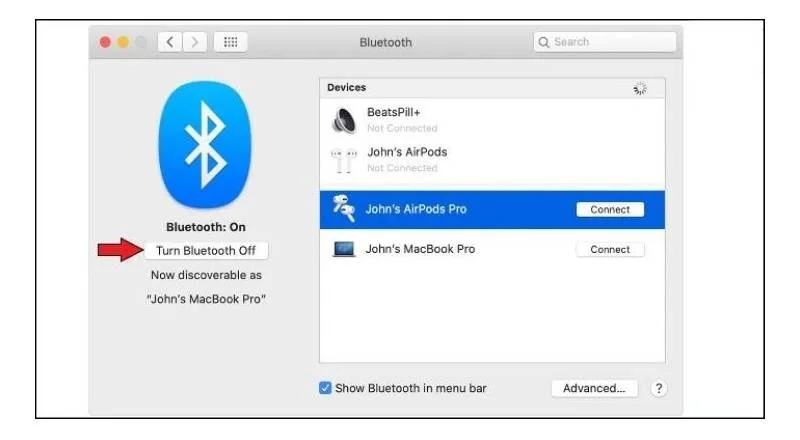The width and height of the screenshot is (800, 440).
Task: Click the Search field
Action: [x=605, y=42]
